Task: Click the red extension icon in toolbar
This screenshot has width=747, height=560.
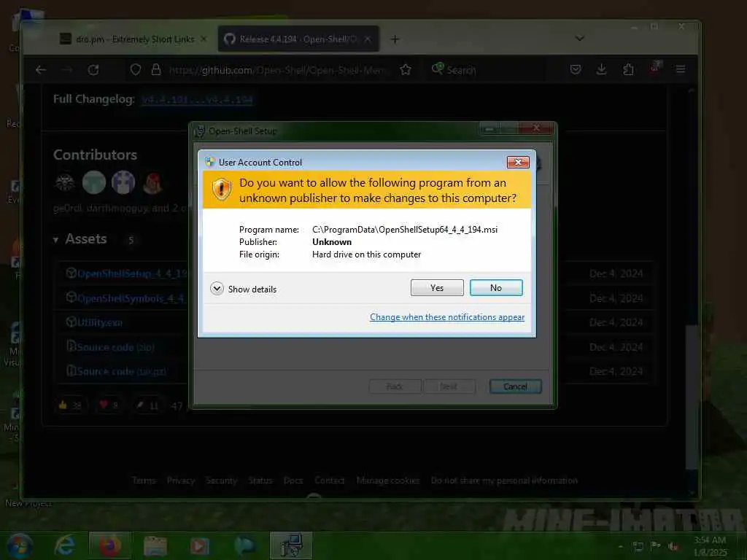Action: point(656,67)
